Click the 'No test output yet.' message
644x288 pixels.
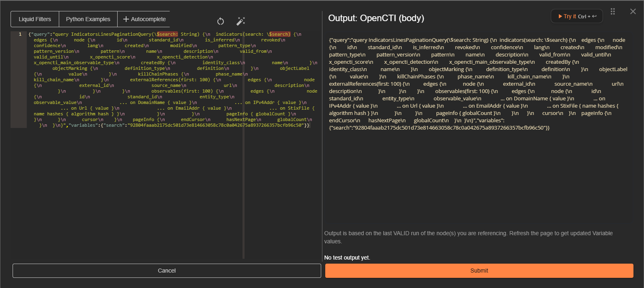point(347,258)
